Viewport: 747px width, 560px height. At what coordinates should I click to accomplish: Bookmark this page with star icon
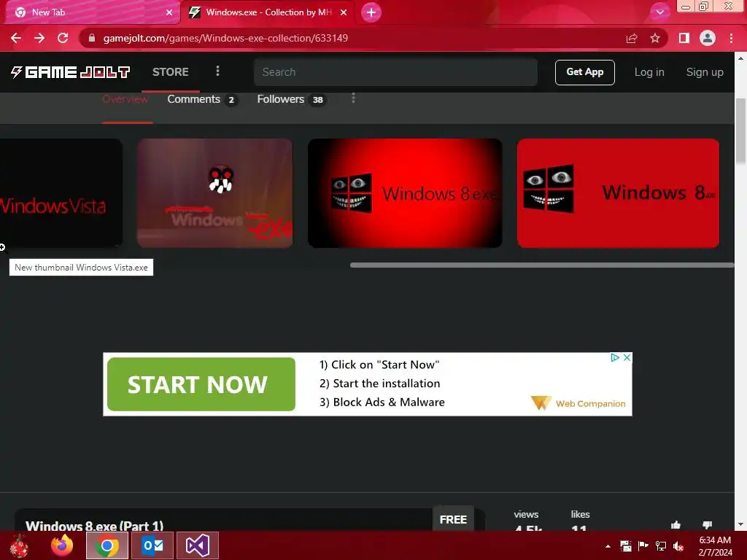[x=655, y=38]
